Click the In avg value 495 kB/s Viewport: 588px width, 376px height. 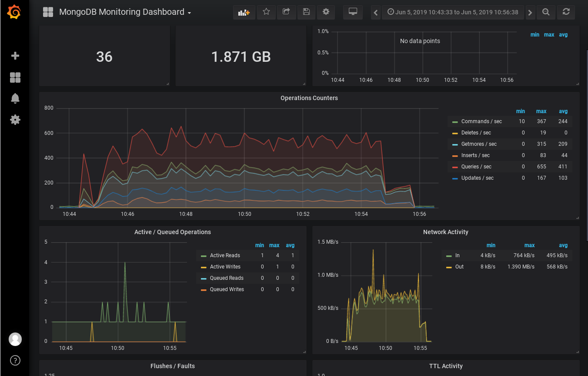click(557, 255)
